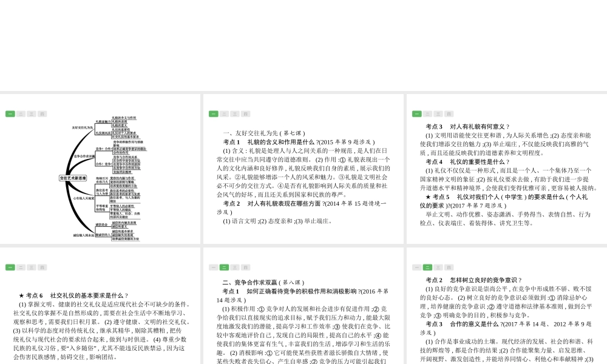The height and width of the screenshot is (364, 607).
Task: Click paragraph starting (1)合作是事业成功的土壤
Action: pyautogui.click(x=507, y=351)
